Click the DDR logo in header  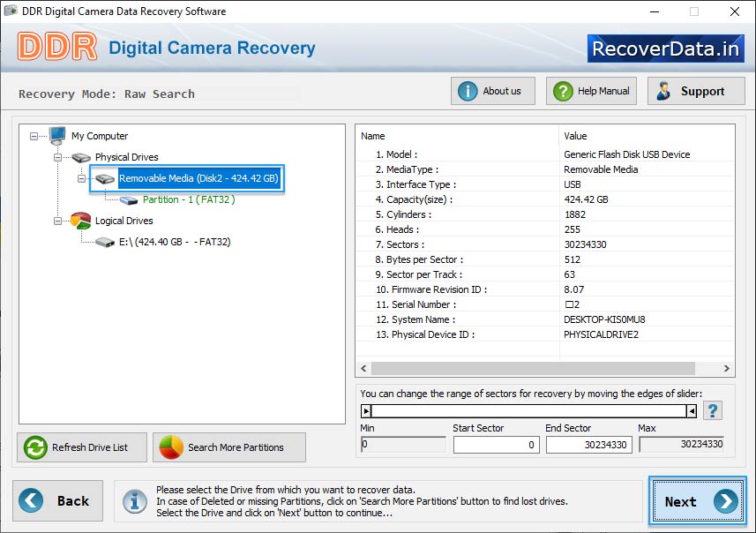57,46
